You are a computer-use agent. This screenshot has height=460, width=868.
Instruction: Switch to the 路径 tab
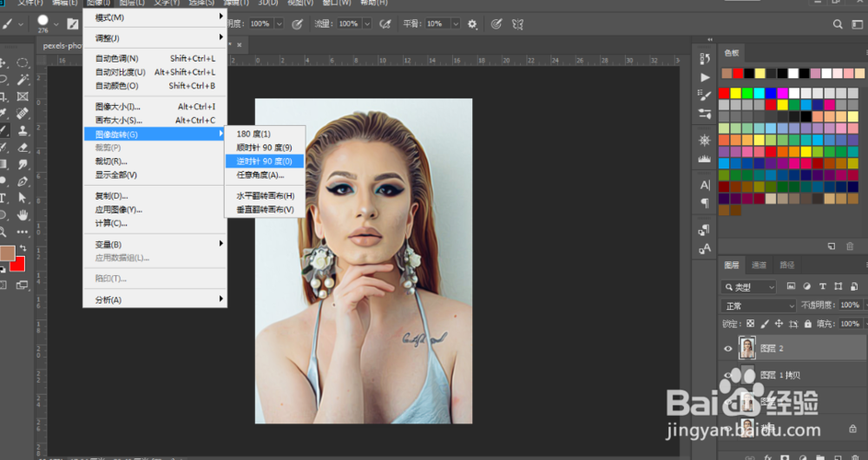[786, 265]
